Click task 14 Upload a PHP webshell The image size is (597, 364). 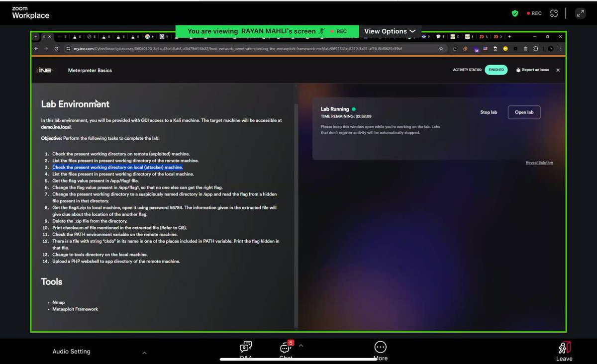click(x=116, y=261)
